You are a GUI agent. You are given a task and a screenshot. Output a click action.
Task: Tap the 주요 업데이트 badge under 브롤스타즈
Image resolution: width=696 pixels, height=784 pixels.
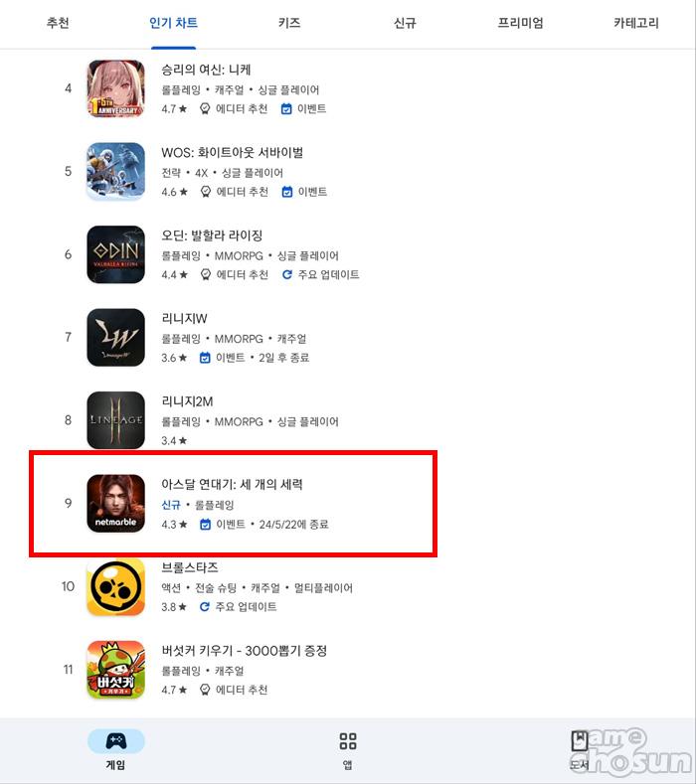[238, 606]
